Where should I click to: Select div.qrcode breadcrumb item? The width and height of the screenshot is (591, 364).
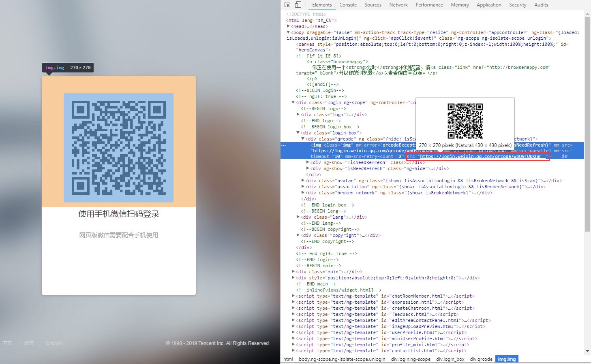click(481, 359)
